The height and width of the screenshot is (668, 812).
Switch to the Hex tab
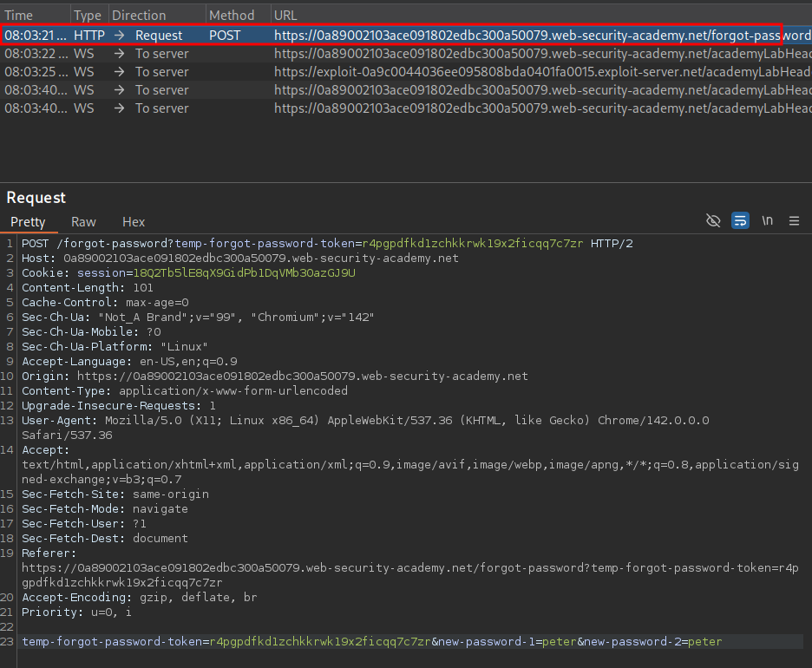pyautogui.click(x=134, y=222)
